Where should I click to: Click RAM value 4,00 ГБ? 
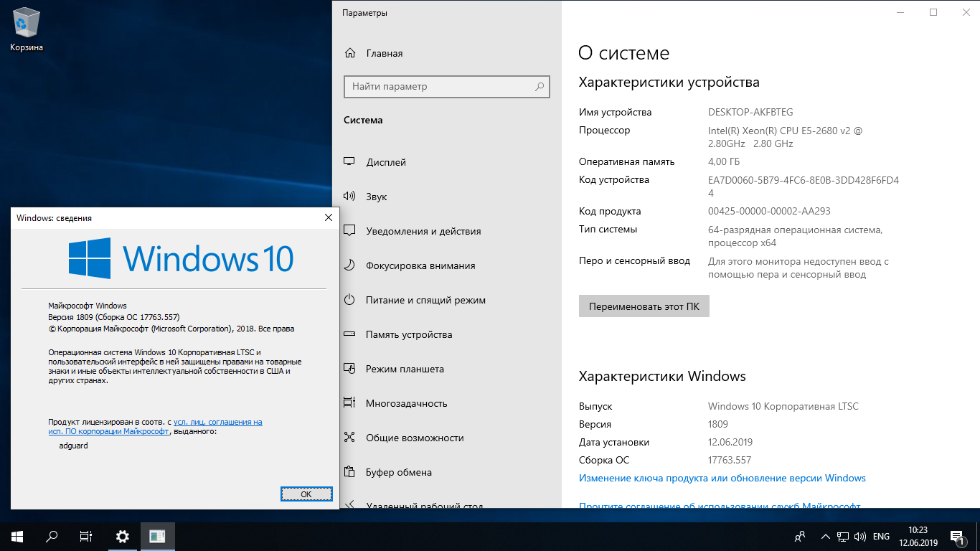pyautogui.click(x=724, y=161)
